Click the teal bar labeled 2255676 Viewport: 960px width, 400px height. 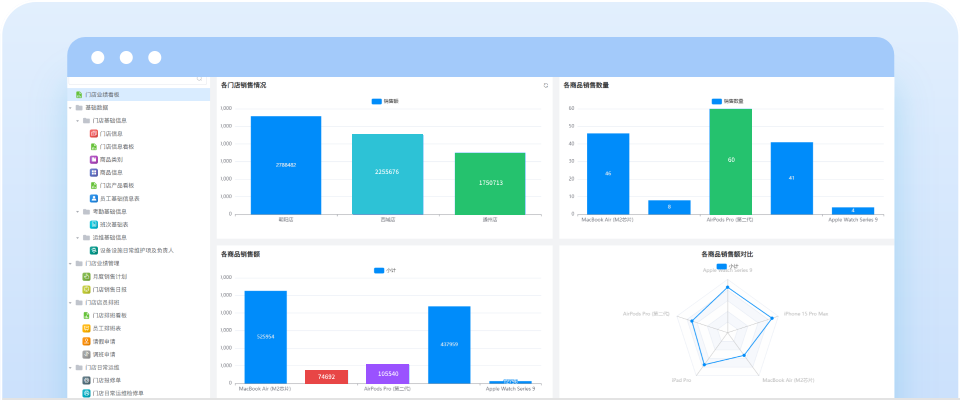point(388,175)
